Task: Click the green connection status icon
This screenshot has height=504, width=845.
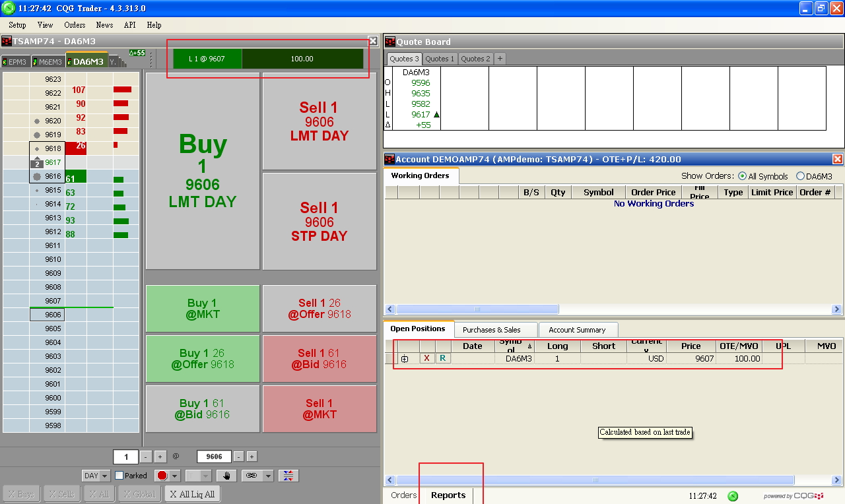Action: pyautogui.click(x=733, y=496)
